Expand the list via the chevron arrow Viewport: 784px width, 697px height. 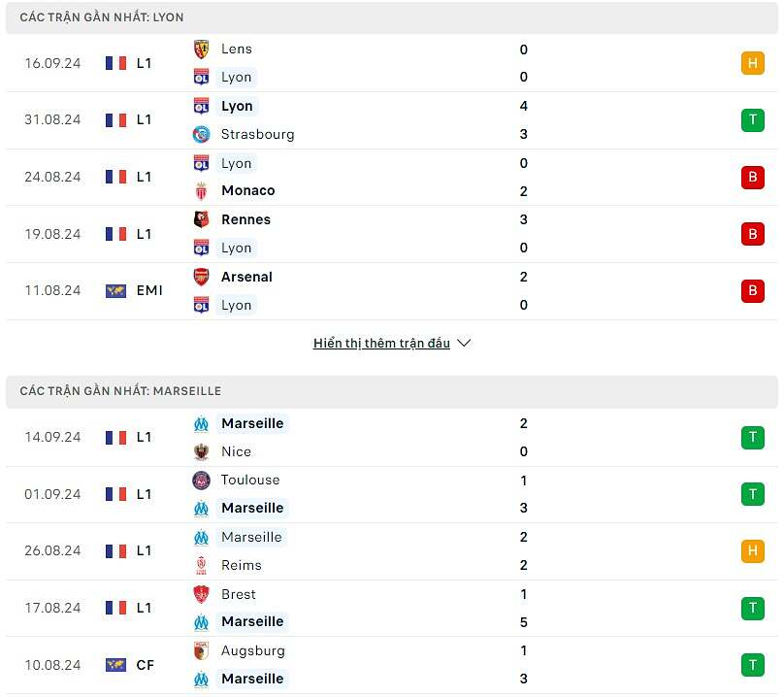464,343
